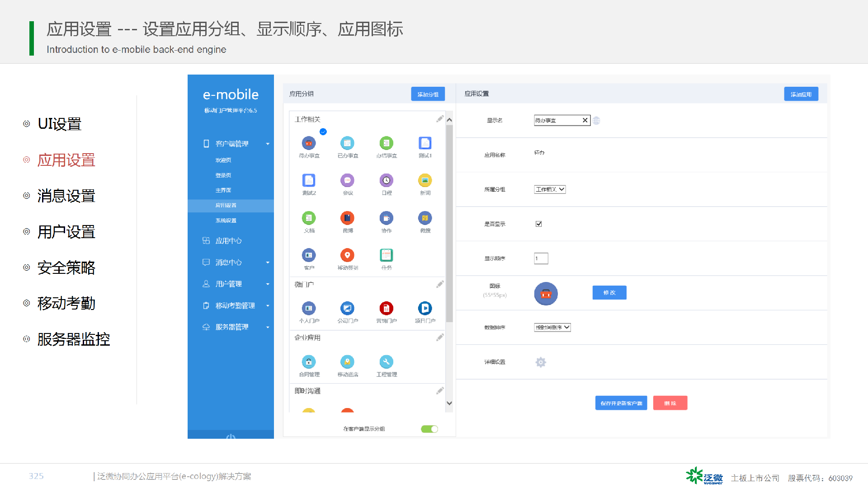
Task: Select the 办结事宜 app icon
Action: pyautogui.click(x=386, y=143)
